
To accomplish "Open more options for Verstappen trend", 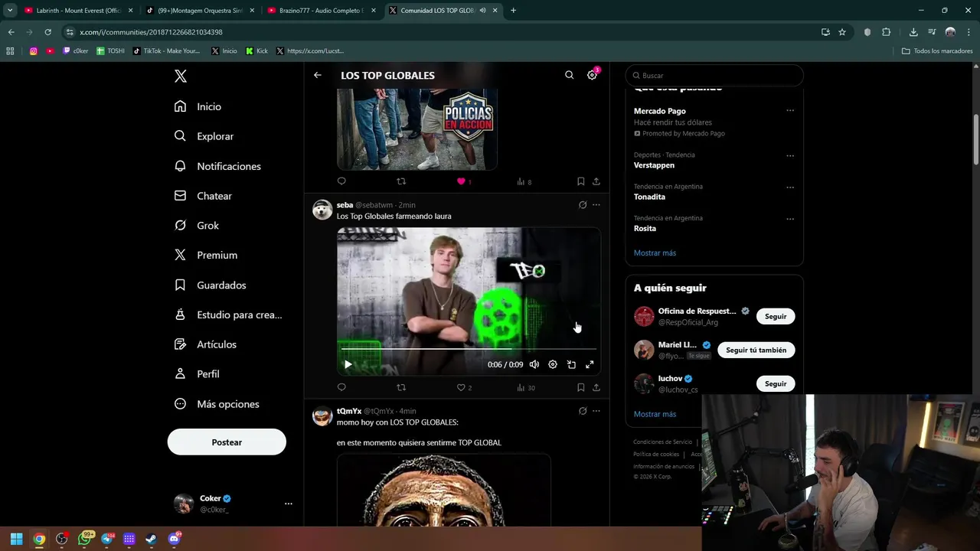I will coord(790,155).
